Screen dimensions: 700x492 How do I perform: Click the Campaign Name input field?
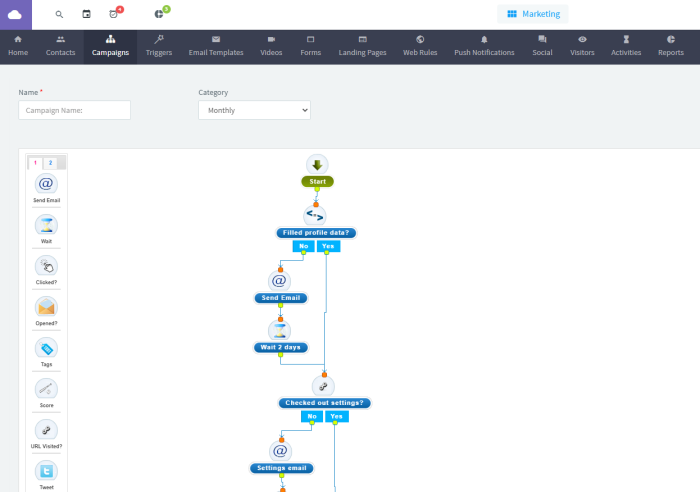(x=75, y=110)
